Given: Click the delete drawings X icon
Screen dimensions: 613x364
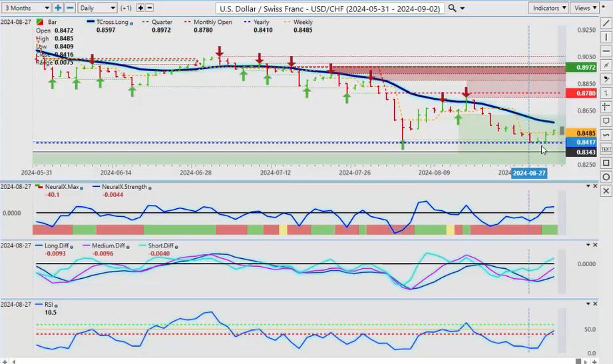Looking at the screenshot, I should click(606, 191).
